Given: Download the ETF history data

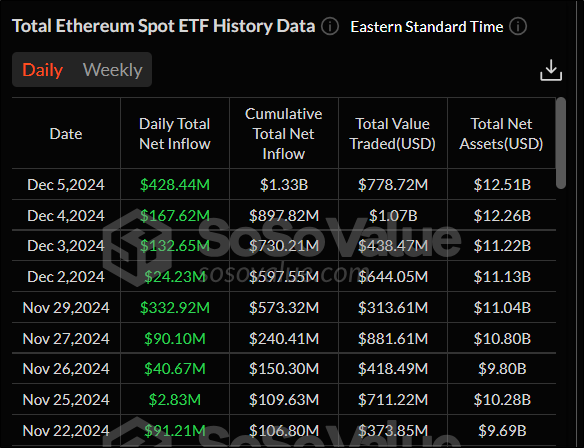Looking at the screenshot, I should [x=551, y=70].
